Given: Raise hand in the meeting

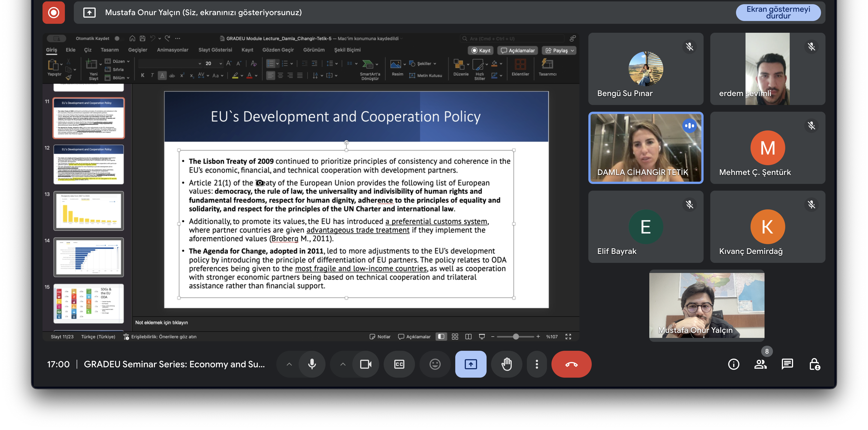Looking at the screenshot, I should (x=506, y=364).
